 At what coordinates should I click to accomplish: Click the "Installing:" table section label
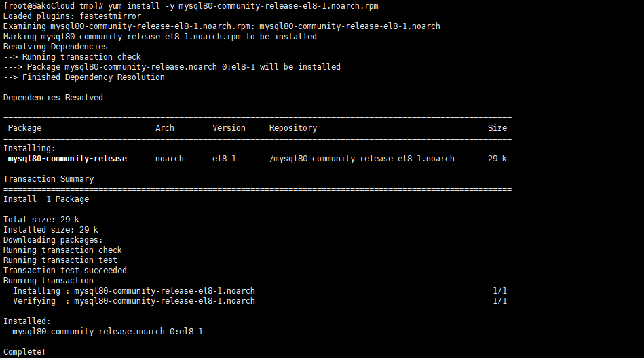tap(29, 148)
